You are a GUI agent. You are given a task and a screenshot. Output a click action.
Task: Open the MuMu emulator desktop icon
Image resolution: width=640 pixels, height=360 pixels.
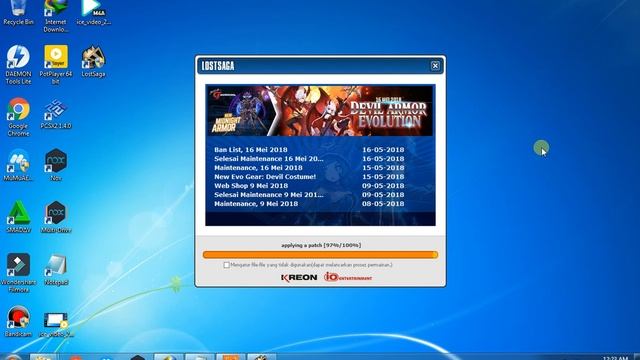[x=18, y=165]
